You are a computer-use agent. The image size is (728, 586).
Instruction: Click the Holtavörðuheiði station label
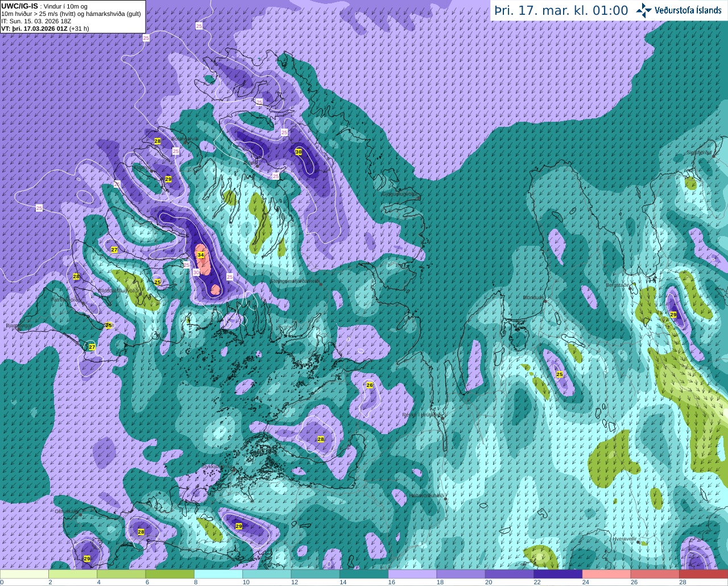click(427, 496)
